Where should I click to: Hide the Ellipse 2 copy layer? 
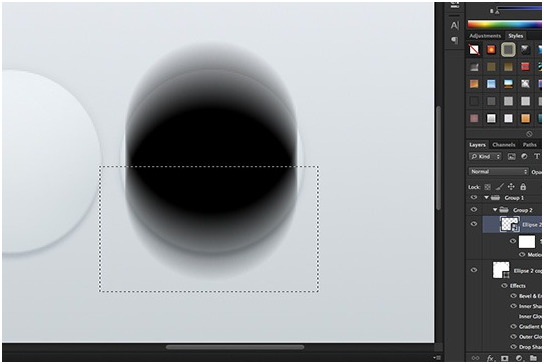474,270
